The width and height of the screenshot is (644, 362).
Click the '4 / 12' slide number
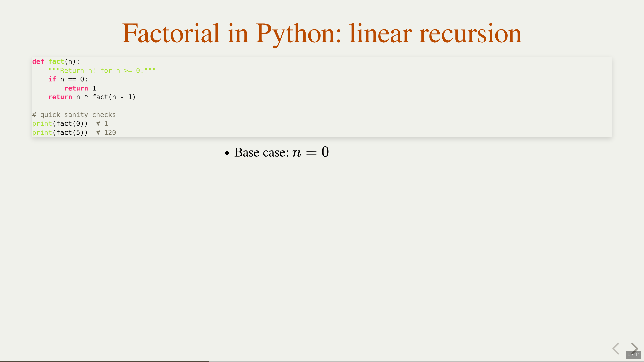tap(633, 354)
